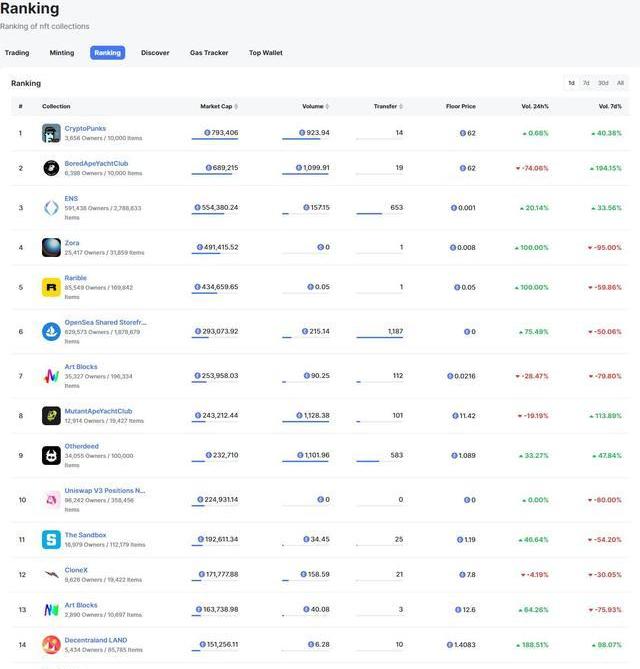Select the 1d time range

(571, 83)
